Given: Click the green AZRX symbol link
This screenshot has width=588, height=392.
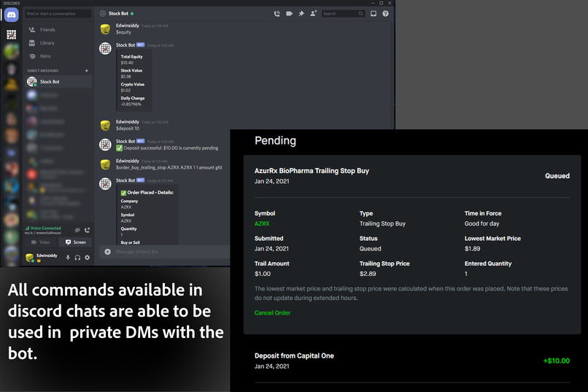Looking at the screenshot, I should point(262,223).
